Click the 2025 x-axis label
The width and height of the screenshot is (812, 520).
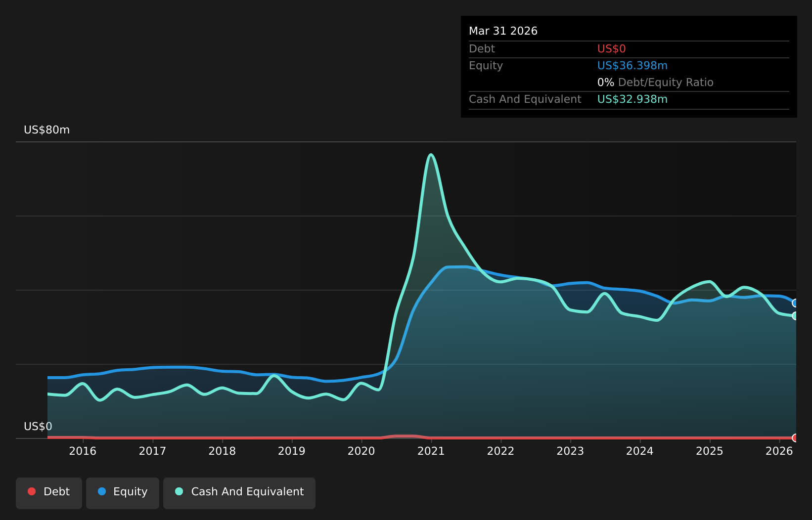pos(710,451)
